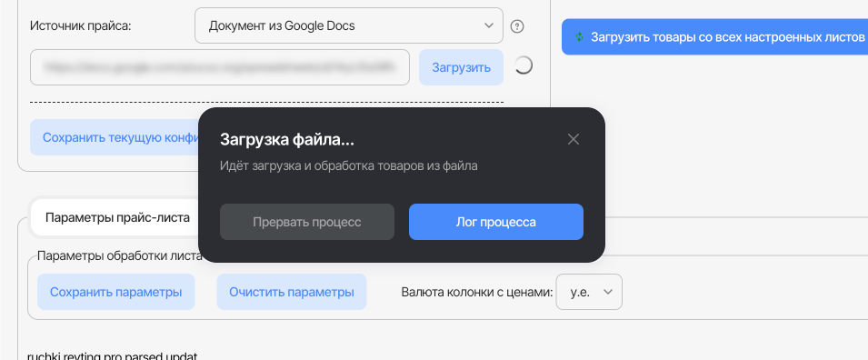This screenshot has height=360, width=868.
Task: Focus the blurred Google Docs URL field
Action: click(220, 67)
